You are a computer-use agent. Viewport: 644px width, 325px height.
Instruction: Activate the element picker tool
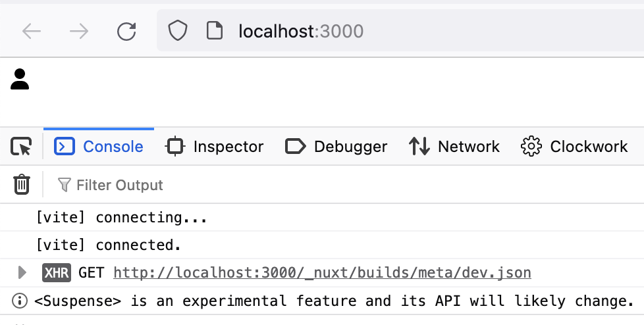(21, 146)
